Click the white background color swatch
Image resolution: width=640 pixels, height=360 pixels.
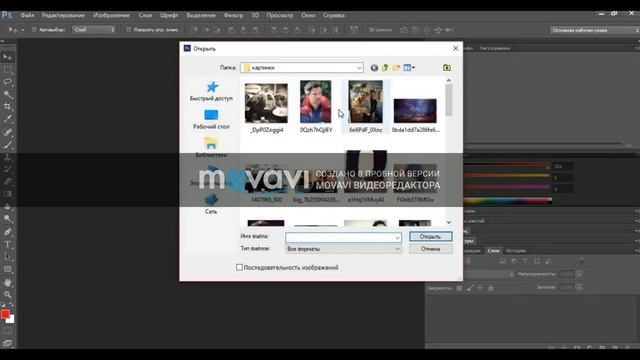pos(11,320)
